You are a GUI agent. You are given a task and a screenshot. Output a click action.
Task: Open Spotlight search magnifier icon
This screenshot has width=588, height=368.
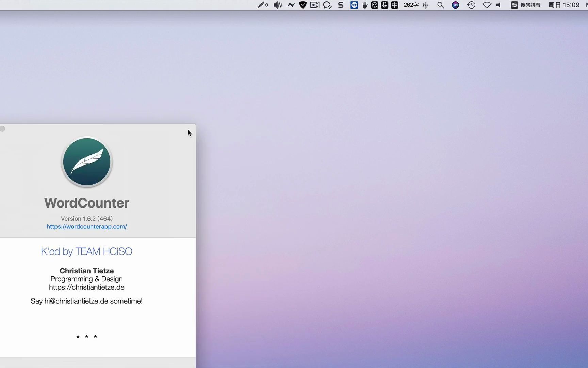pos(440,5)
